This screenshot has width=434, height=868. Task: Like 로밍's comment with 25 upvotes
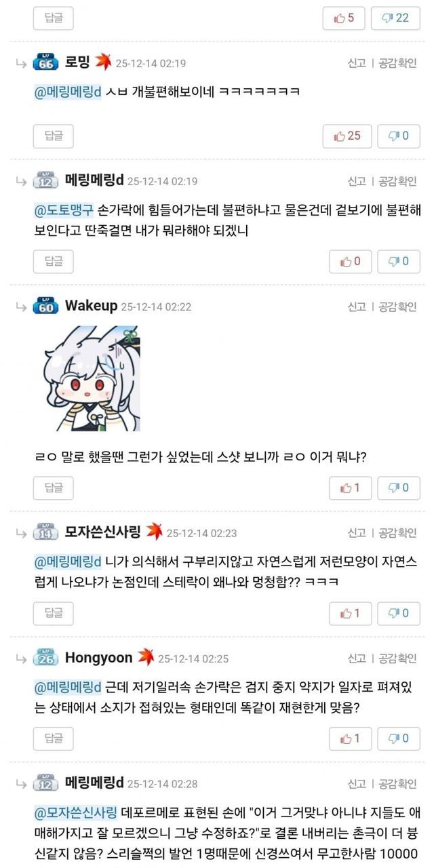[349, 136]
